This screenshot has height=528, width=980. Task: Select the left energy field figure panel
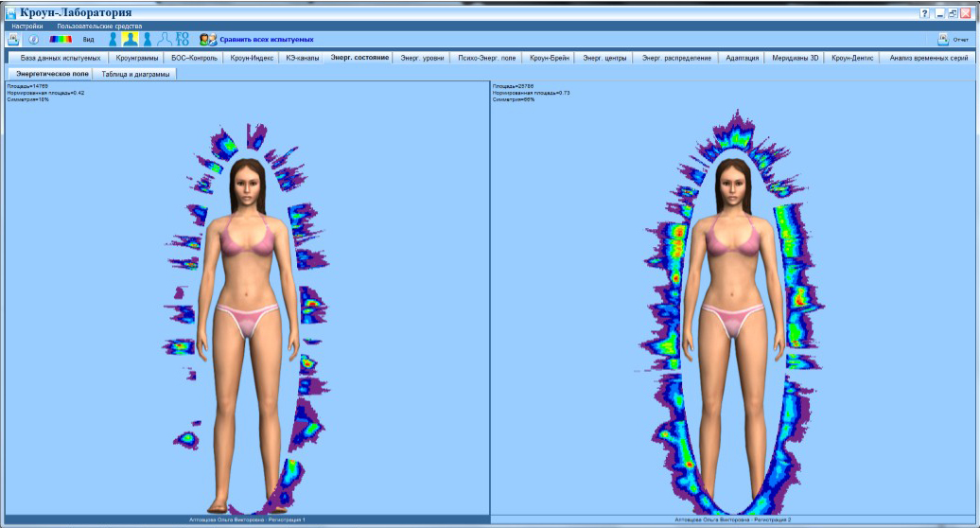pyautogui.click(x=248, y=299)
